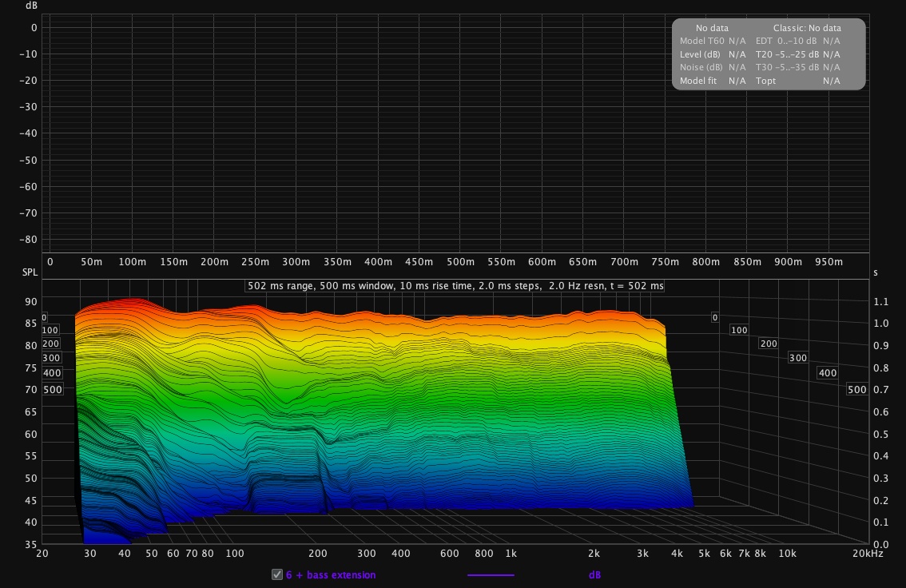Click the "6 + bass extension" legend label

pyautogui.click(x=331, y=574)
